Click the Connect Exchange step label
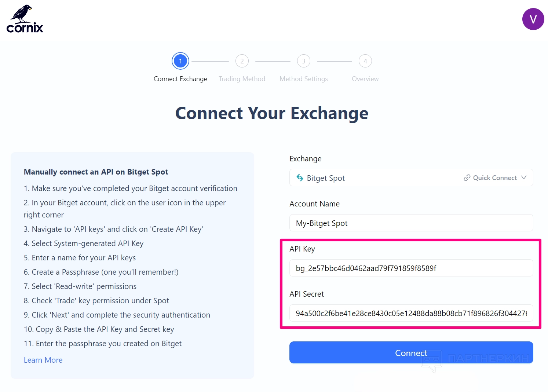548x392 pixels. tap(180, 79)
